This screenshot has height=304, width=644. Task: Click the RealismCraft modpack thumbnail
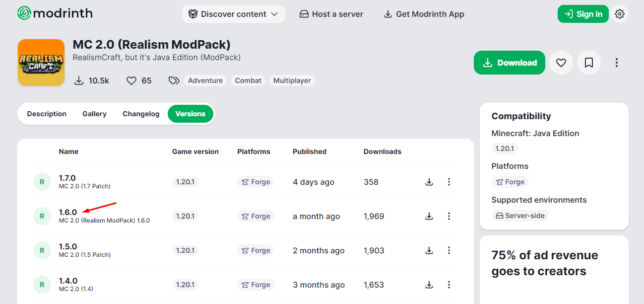tap(41, 63)
